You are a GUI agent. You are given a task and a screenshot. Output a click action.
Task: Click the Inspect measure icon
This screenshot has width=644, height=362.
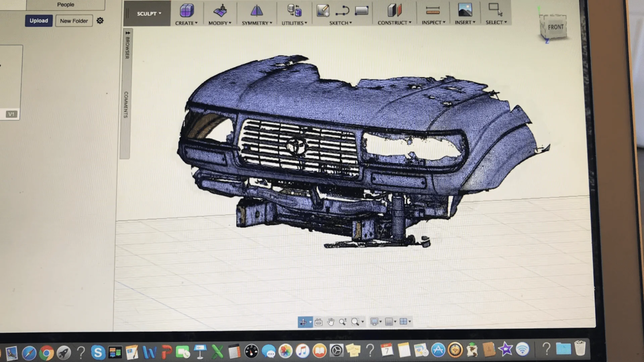(433, 10)
